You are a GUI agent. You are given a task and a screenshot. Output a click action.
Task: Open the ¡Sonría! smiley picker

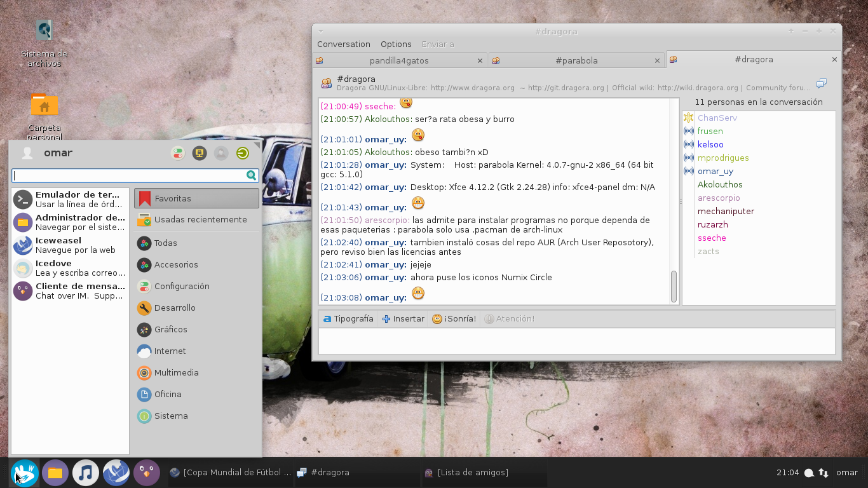click(x=454, y=319)
